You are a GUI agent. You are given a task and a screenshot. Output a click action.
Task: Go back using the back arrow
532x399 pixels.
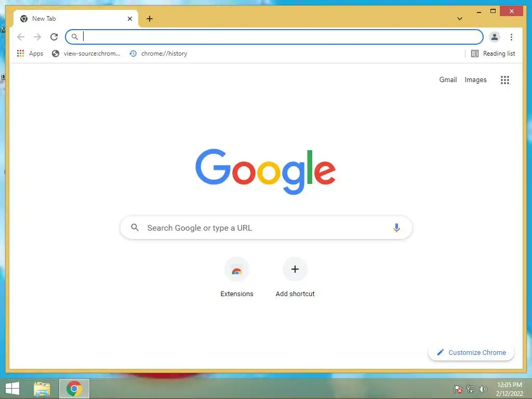point(21,37)
